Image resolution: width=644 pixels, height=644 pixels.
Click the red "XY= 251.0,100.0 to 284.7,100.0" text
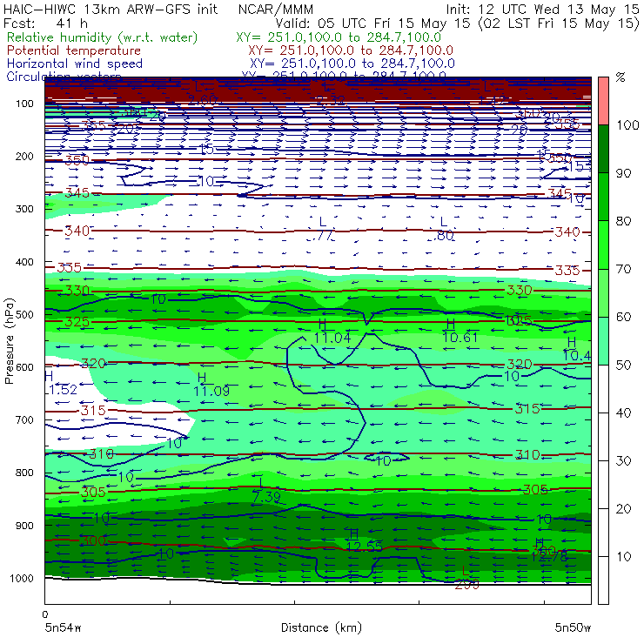pyautogui.click(x=351, y=50)
